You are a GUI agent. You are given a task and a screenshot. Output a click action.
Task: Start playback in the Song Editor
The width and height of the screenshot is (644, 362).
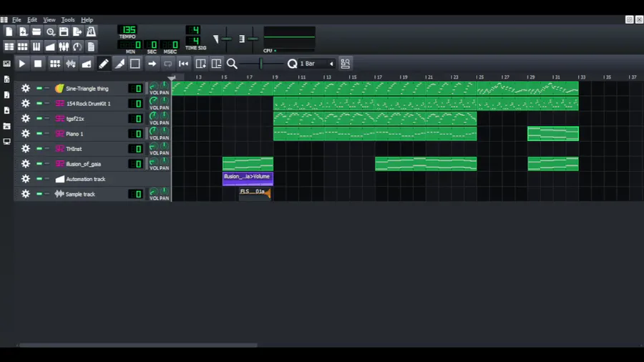pyautogui.click(x=21, y=64)
